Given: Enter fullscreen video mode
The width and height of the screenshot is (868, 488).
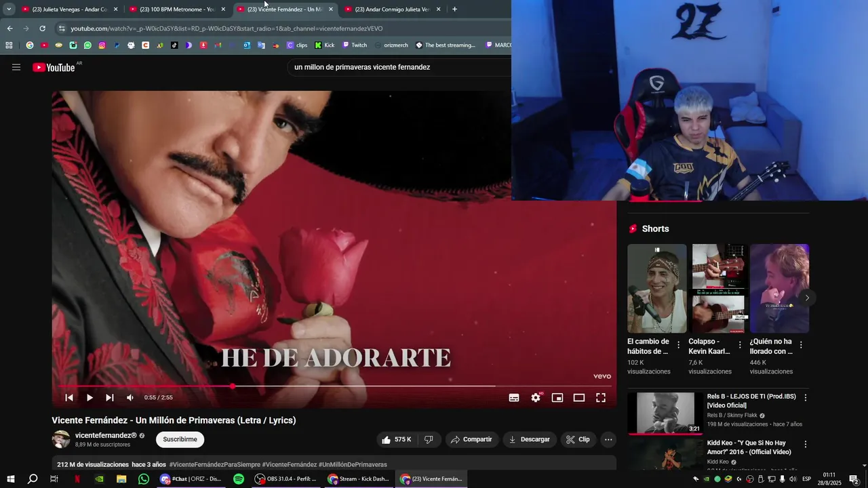Looking at the screenshot, I should pos(601,398).
